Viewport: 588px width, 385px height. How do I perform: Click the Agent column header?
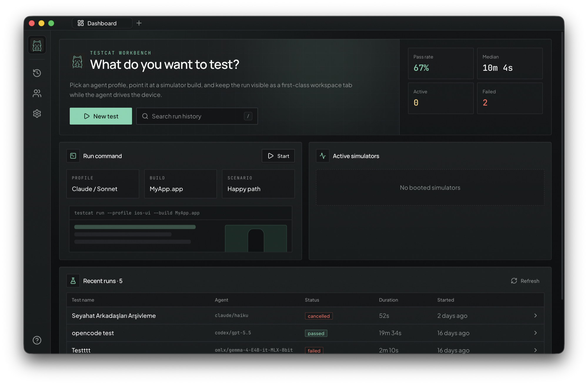tap(221, 300)
